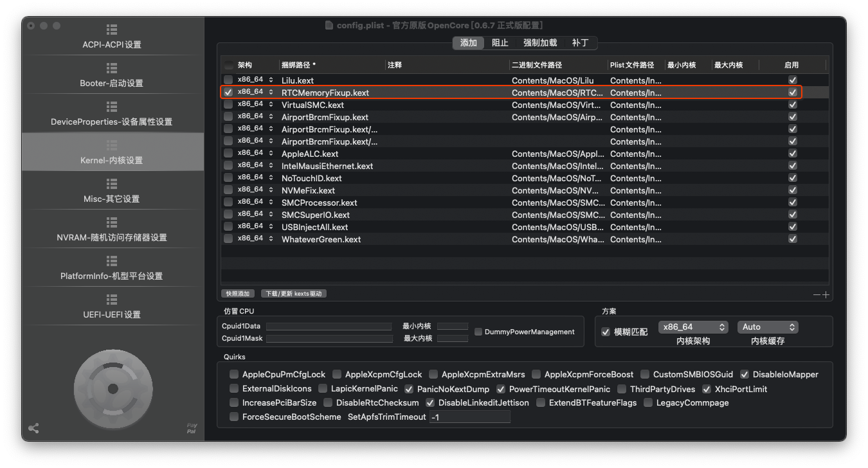Viewport: 868px width, 468px height.
Task: Select the SMCProcessor.kext row name
Action: 319,203
